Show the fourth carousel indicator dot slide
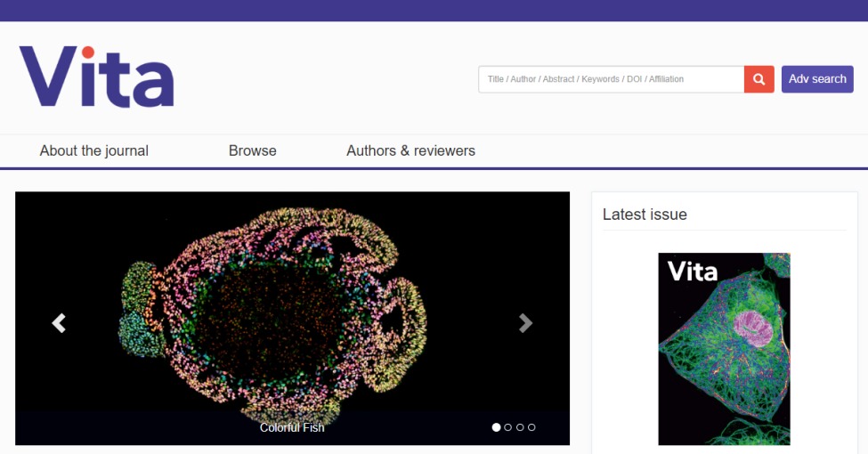Image resolution: width=868 pixels, height=454 pixels. point(531,427)
